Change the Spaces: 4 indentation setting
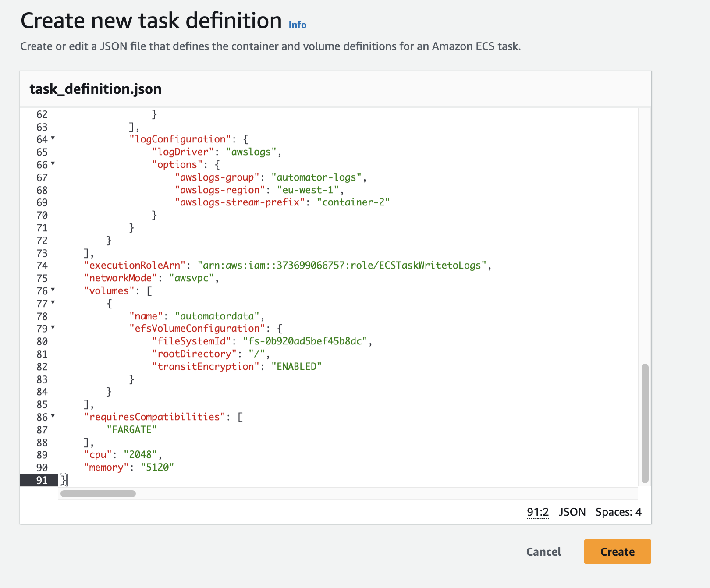 618,512
